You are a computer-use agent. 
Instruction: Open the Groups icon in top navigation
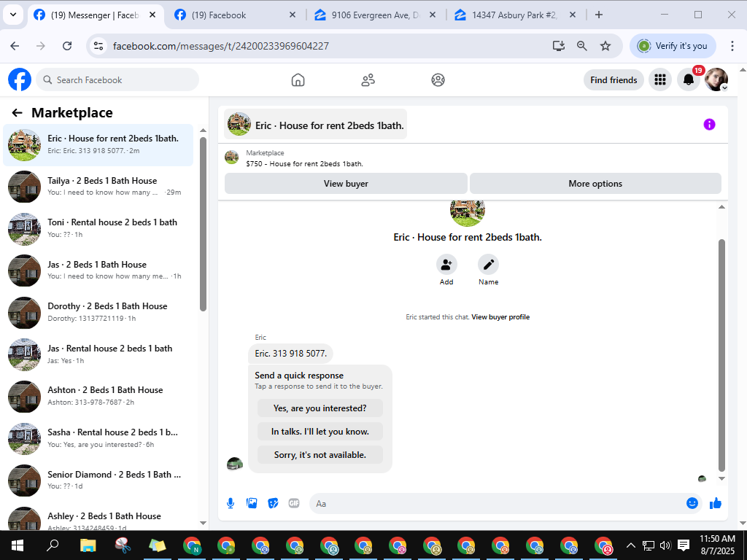pos(438,79)
